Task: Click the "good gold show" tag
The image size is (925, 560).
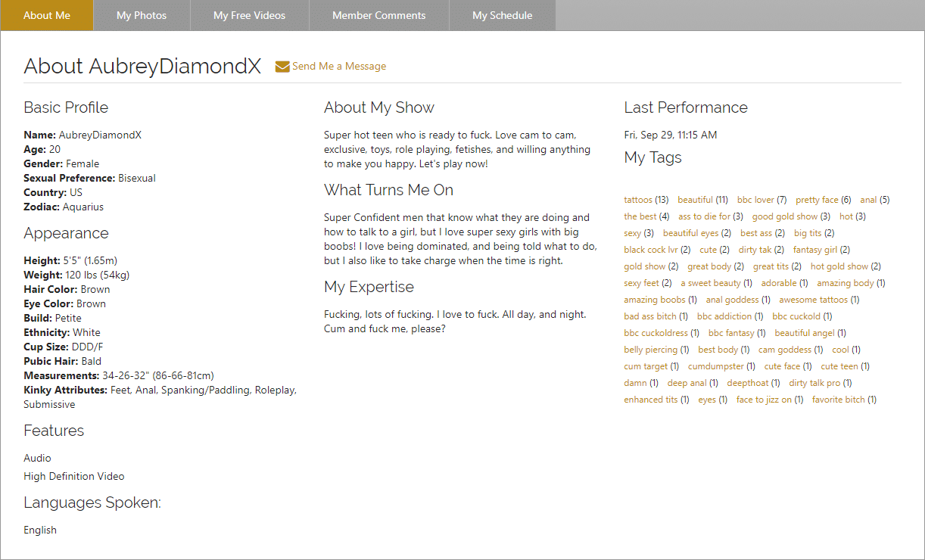Action: point(785,216)
